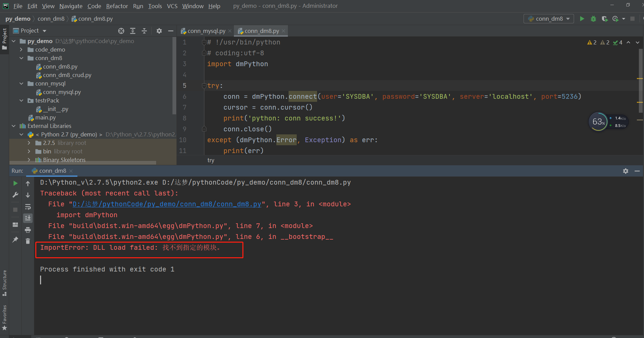The image size is (644, 338).
Task: Select opened file locate target icon
Action: click(121, 31)
